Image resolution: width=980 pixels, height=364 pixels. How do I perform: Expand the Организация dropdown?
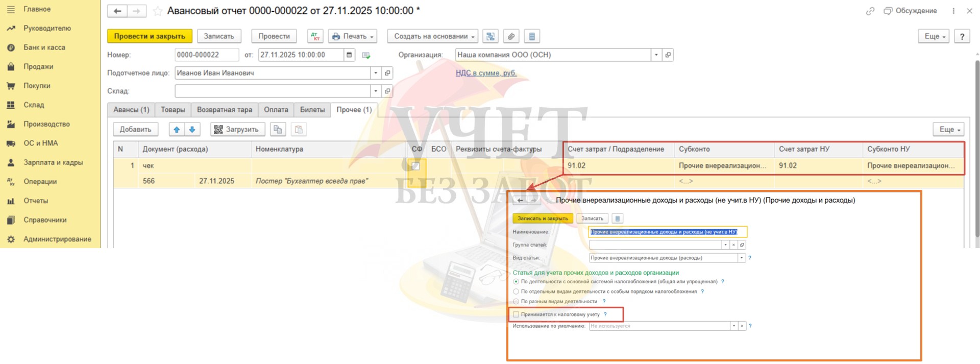coord(656,55)
